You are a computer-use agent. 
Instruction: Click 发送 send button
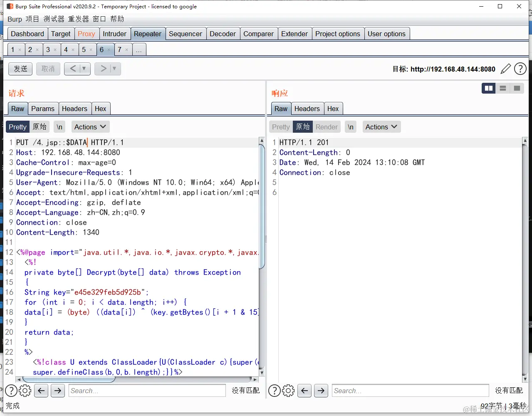20,69
